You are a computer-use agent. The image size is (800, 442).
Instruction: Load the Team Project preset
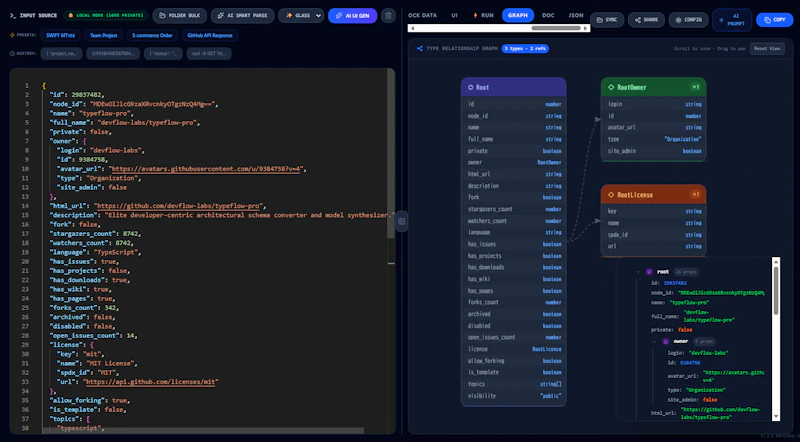104,35
